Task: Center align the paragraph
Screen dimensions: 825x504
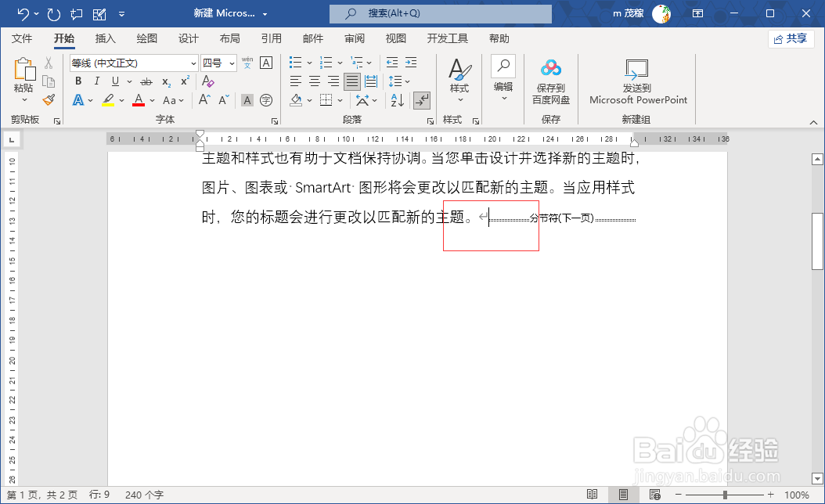Action: click(315, 81)
